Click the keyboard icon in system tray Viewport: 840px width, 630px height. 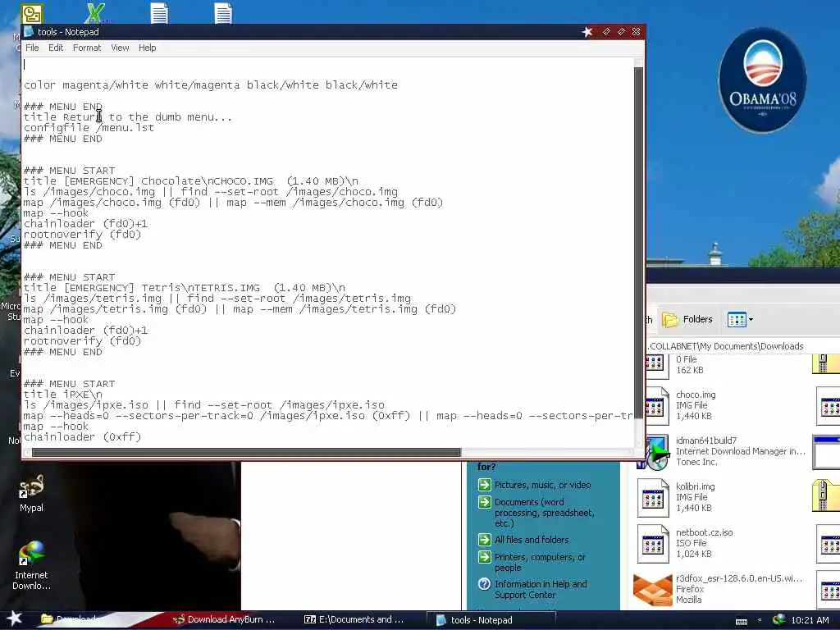click(x=742, y=621)
